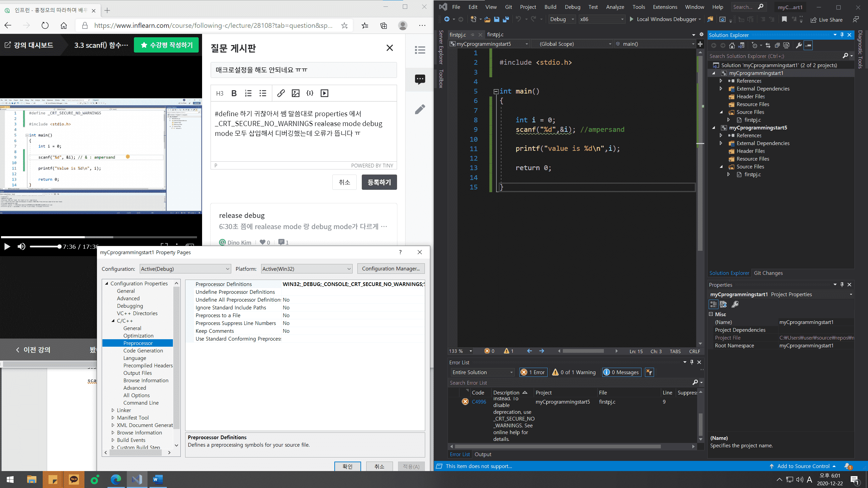Switch to the Output tab
The height and width of the screenshot is (488, 868).
pyautogui.click(x=482, y=454)
